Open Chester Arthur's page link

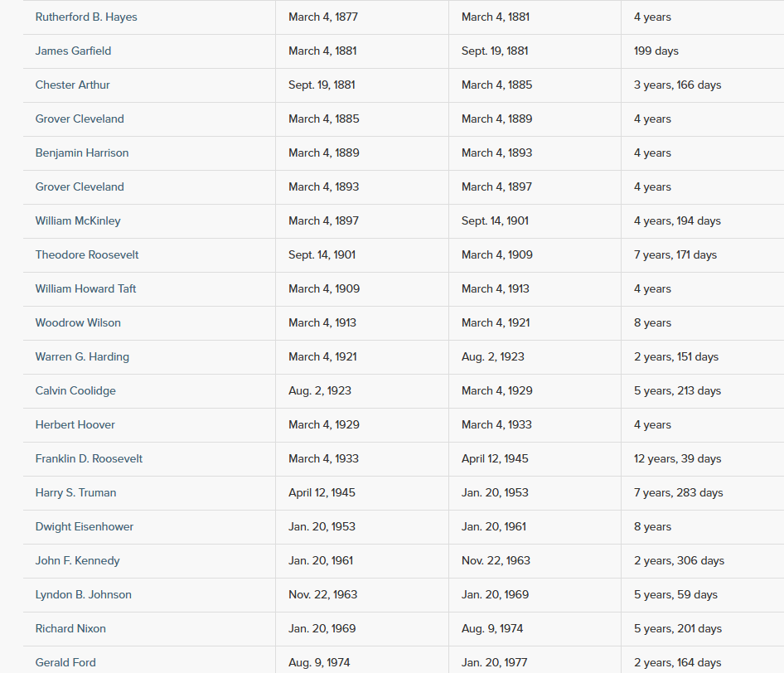click(x=72, y=85)
